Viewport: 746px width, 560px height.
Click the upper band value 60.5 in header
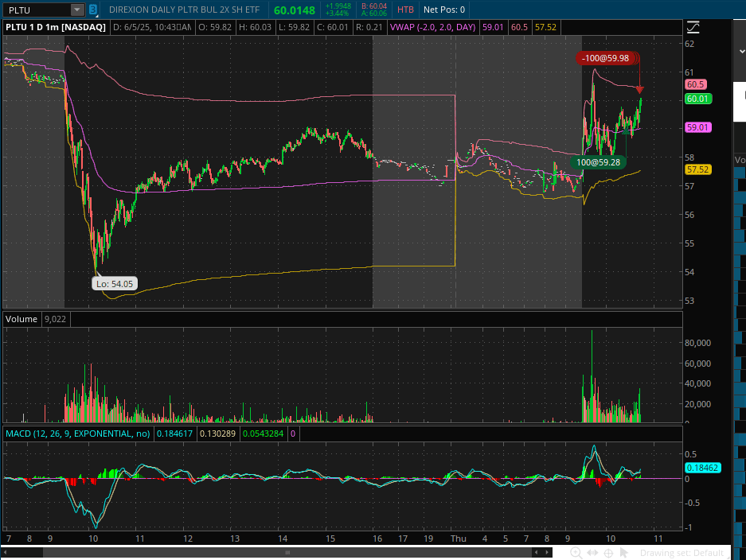click(519, 27)
